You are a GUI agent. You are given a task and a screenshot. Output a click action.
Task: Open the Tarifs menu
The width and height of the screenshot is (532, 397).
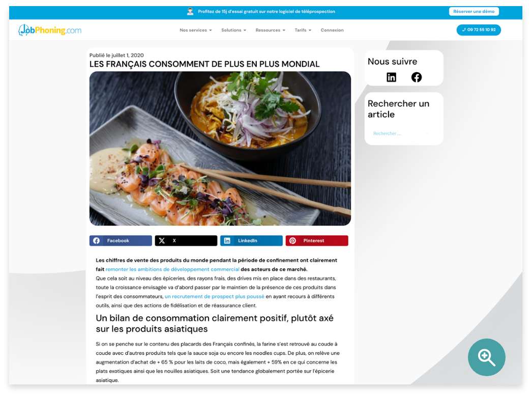tap(303, 30)
